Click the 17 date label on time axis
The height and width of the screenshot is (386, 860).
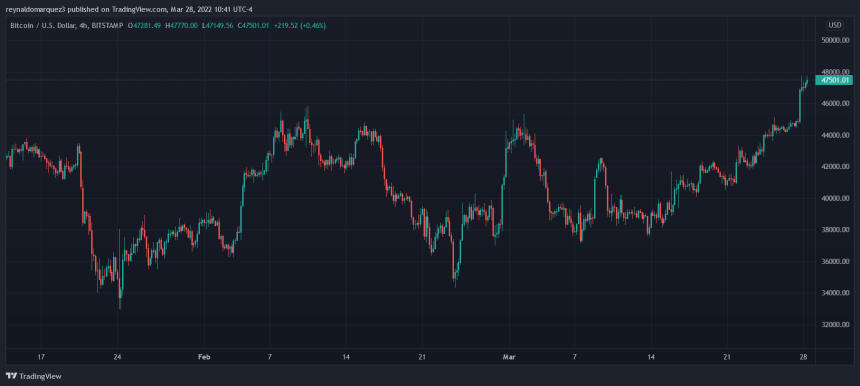pos(41,357)
